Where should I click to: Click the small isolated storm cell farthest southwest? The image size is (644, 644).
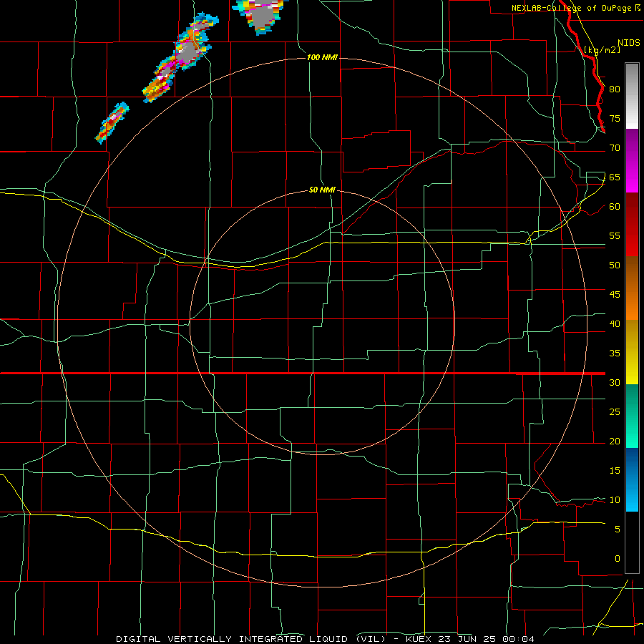coord(112,123)
